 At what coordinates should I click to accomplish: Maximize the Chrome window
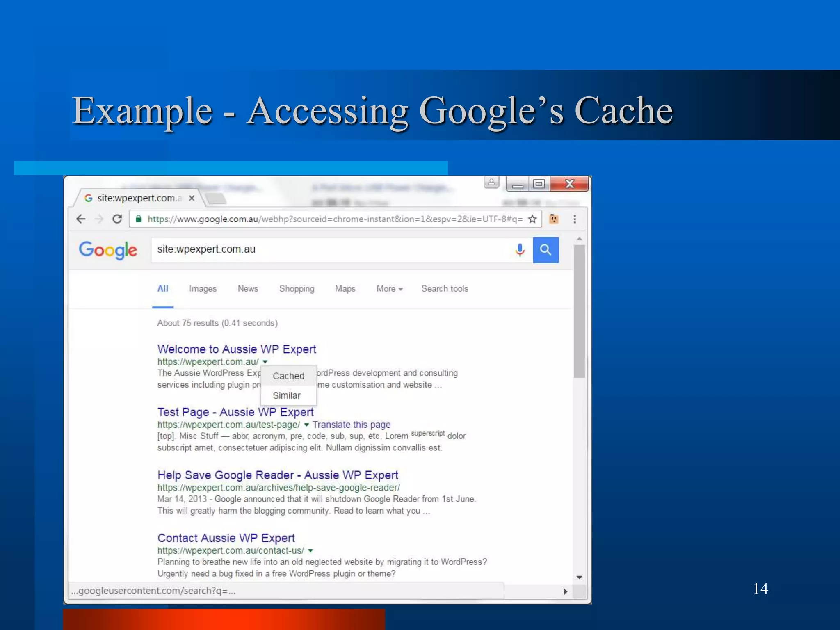pos(539,184)
